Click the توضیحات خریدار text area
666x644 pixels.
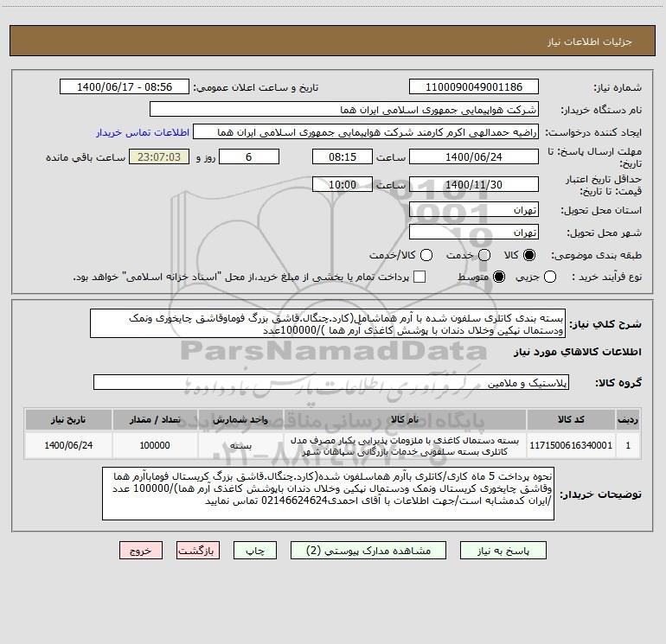coord(328,494)
